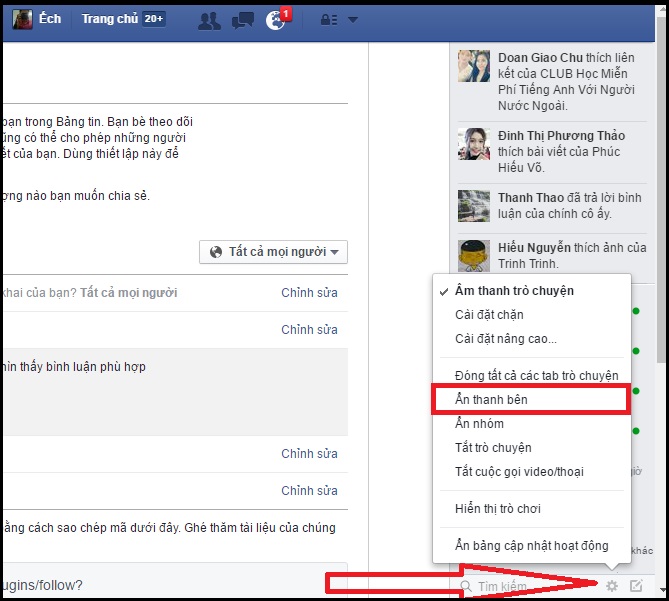Image resolution: width=669 pixels, height=601 pixels.
Task: Click Đinh Thị Phương Thảo avatar
Action: point(474,144)
